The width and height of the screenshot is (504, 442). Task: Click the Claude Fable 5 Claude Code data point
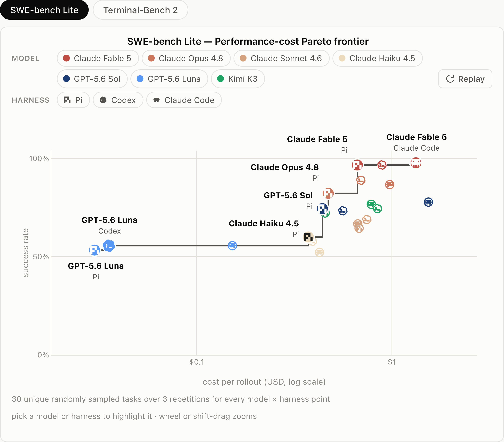[x=415, y=163]
